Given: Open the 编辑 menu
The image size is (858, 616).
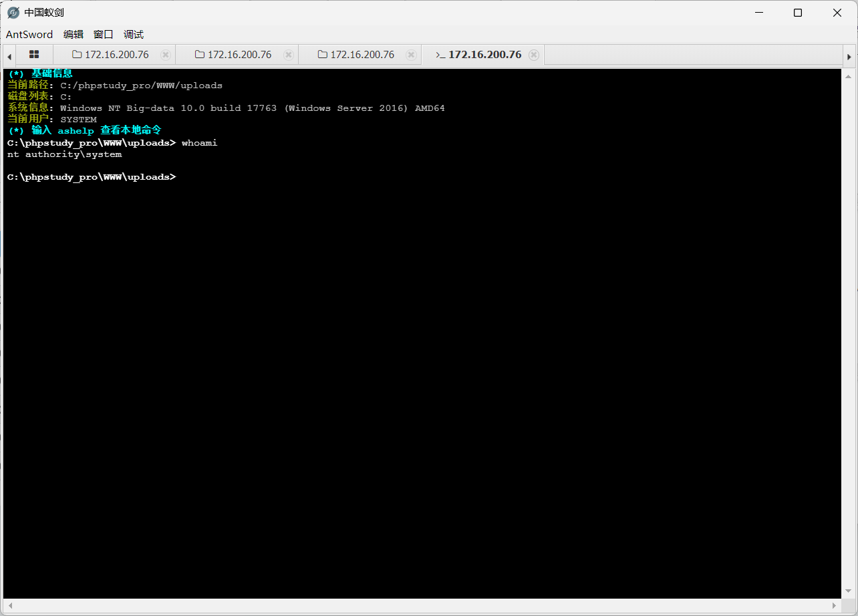Looking at the screenshot, I should (x=74, y=35).
